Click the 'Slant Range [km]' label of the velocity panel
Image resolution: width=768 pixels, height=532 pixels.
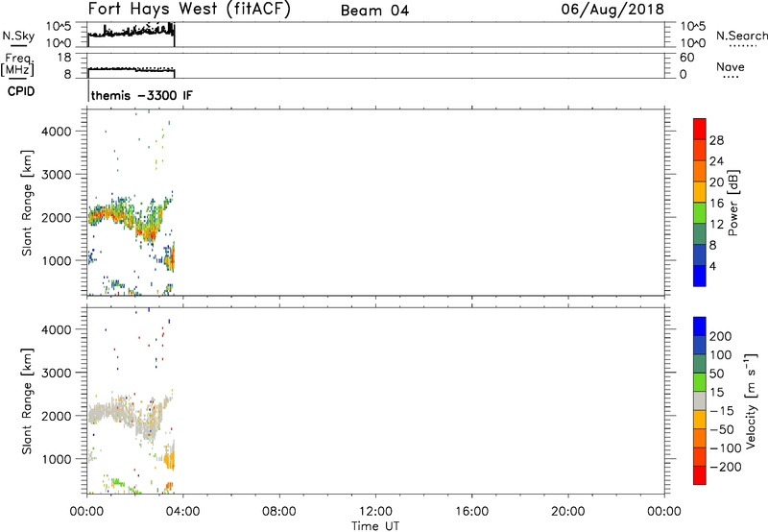click(27, 401)
